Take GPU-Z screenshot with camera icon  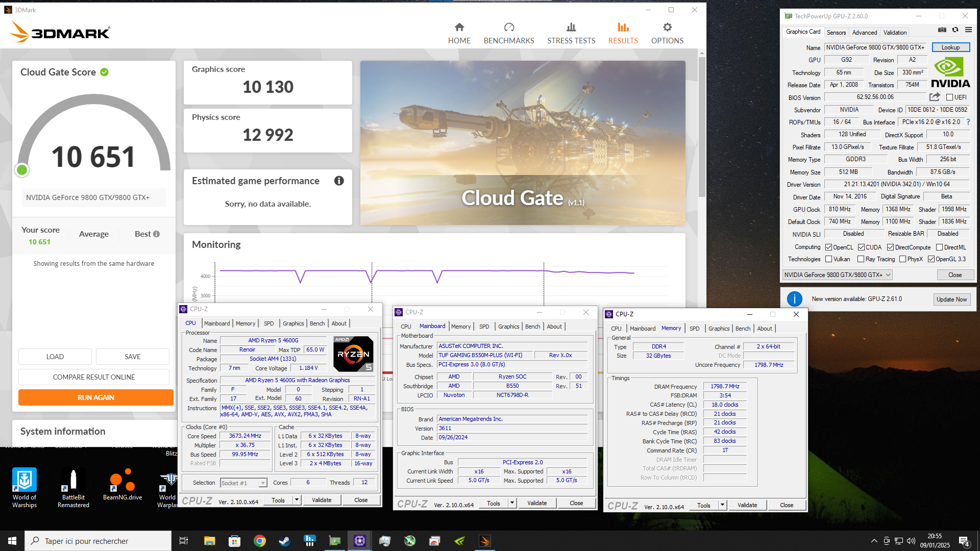coord(942,30)
